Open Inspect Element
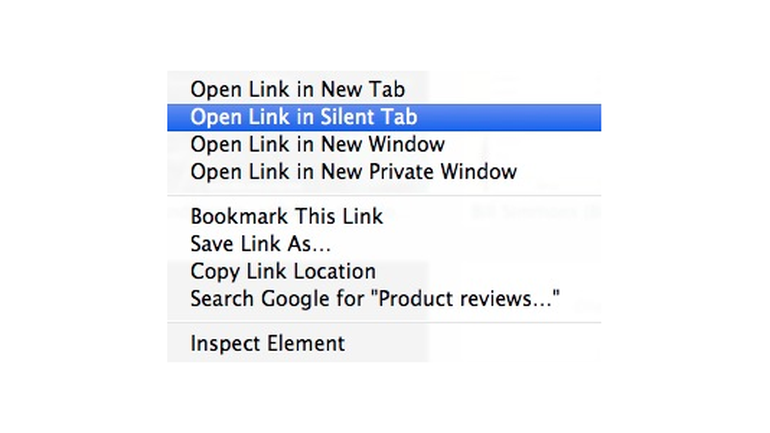The image size is (770, 433). (267, 343)
